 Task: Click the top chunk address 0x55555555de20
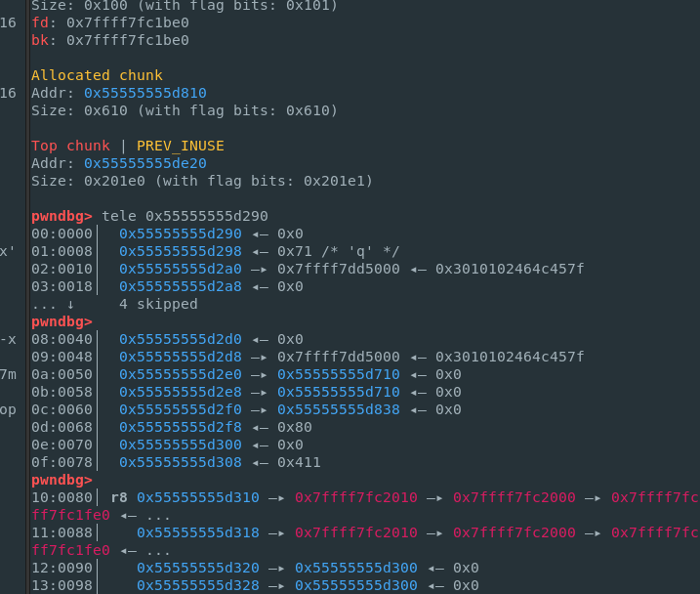pyautogui.click(x=144, y=163)
